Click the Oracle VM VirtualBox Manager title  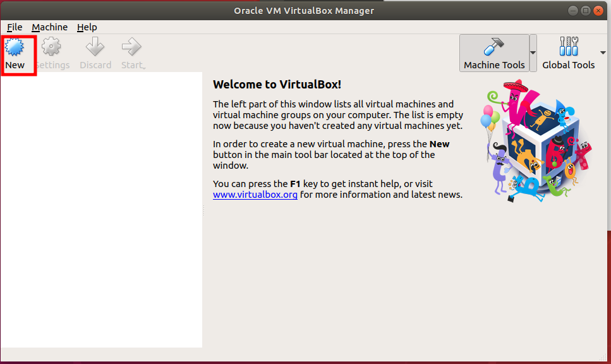coord(304,11)
